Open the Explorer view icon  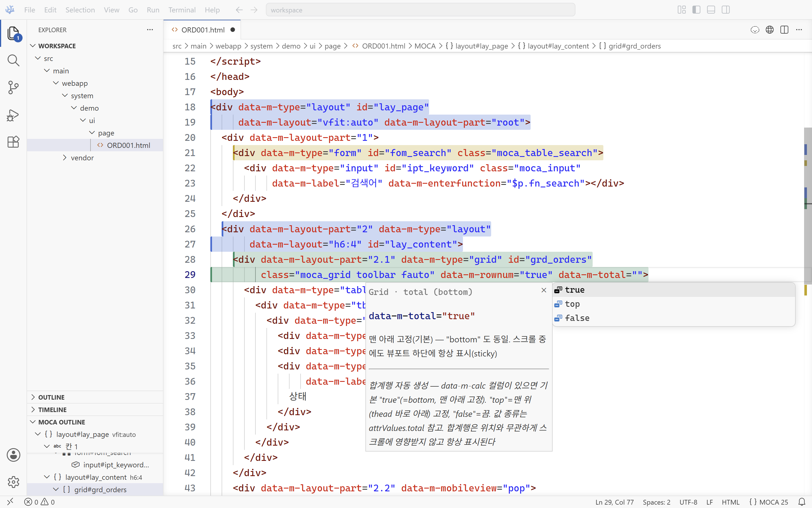pos(14,33)
